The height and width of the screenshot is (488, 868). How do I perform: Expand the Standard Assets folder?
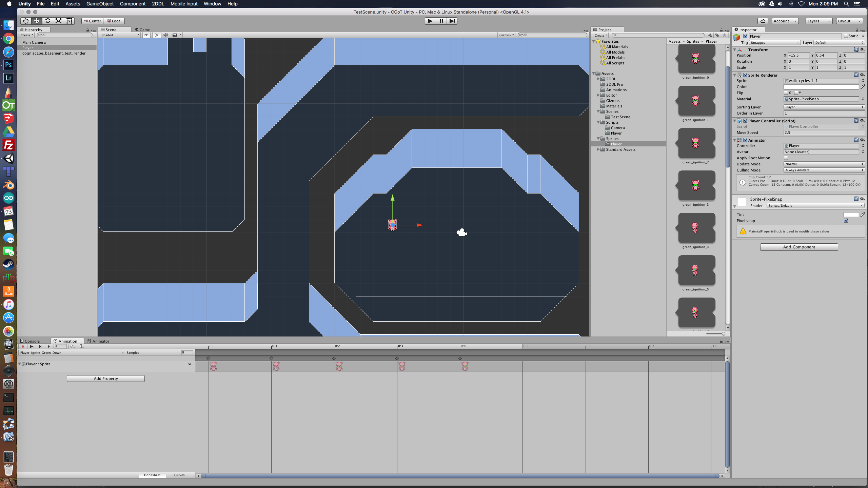pyautogui.click(x=598, y=149)
